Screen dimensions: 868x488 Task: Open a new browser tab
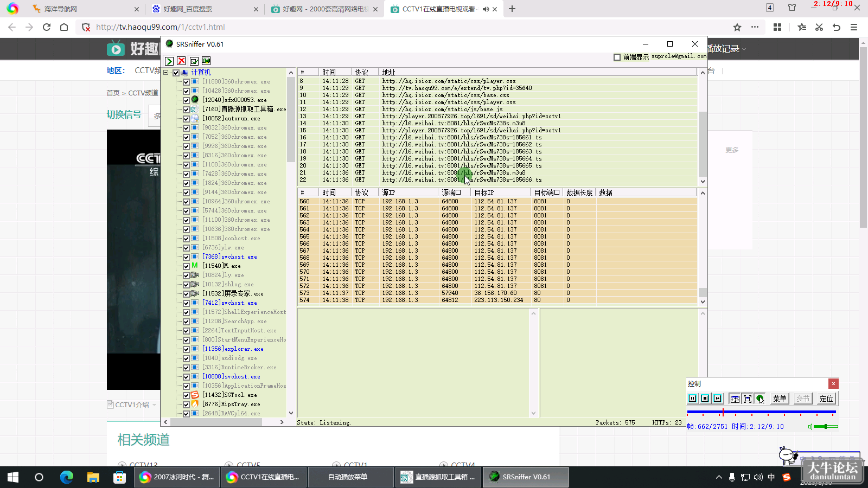(512, 9)
